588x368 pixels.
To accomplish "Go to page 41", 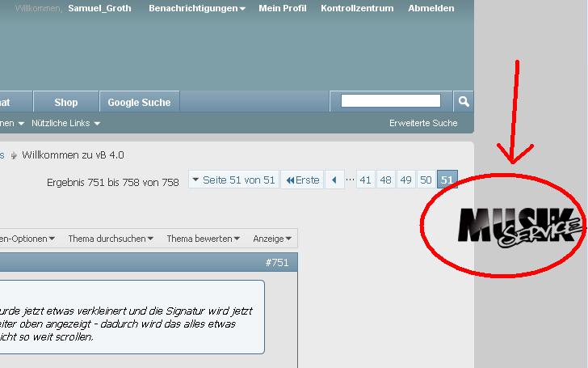I will [x=365, y=180].
